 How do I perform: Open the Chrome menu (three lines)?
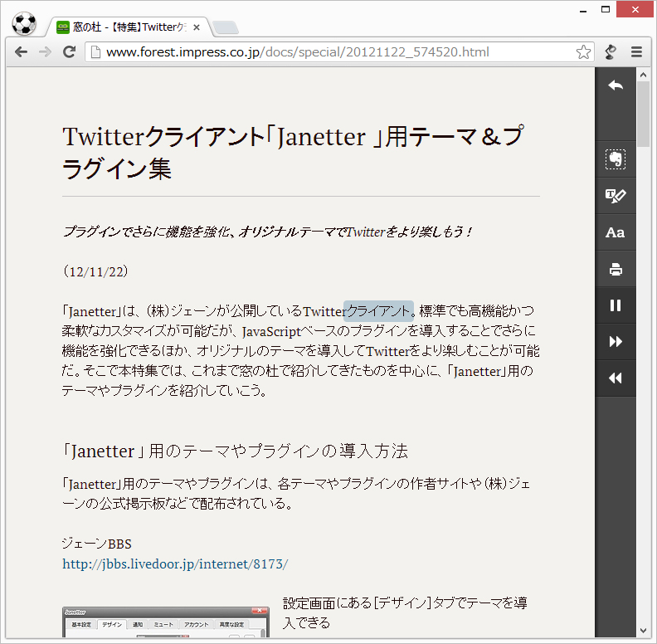(636, 52)
